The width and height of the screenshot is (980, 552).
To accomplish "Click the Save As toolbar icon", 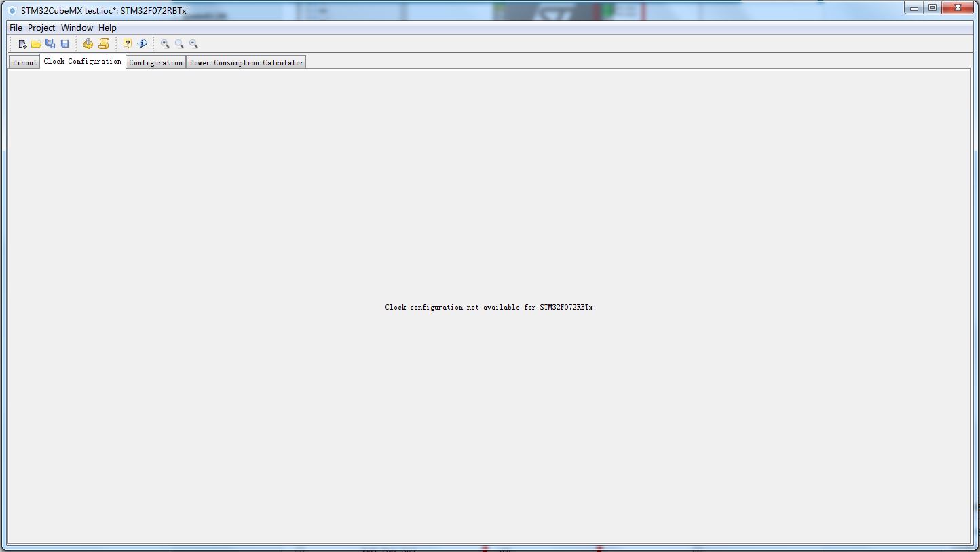I will [50, 44].
